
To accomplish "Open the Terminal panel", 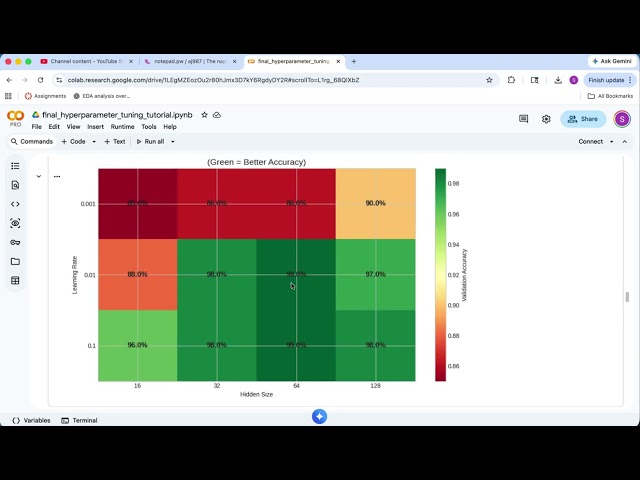I will coord(79,420).
